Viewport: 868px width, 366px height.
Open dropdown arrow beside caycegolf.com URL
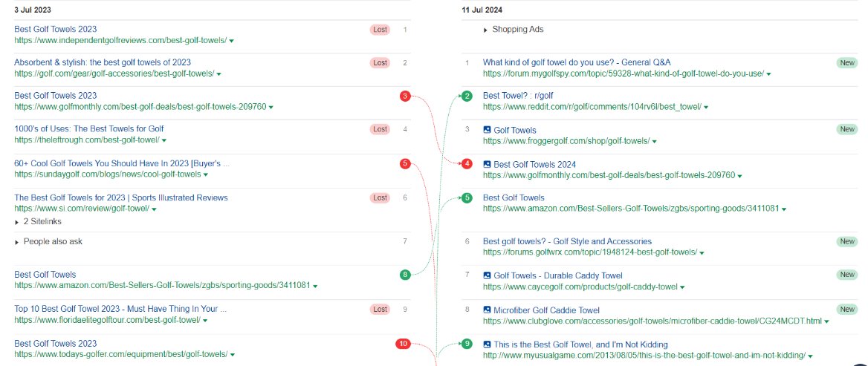tap(682, 287)
